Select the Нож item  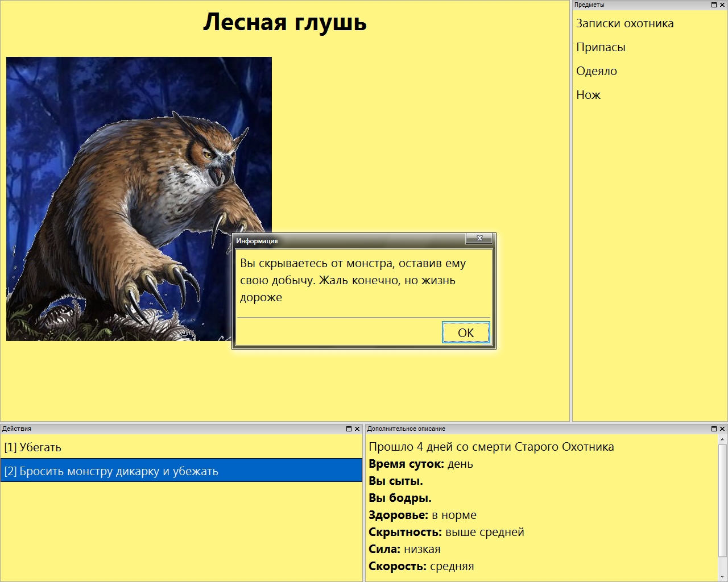pyautogui.click(x=588, y=95)
